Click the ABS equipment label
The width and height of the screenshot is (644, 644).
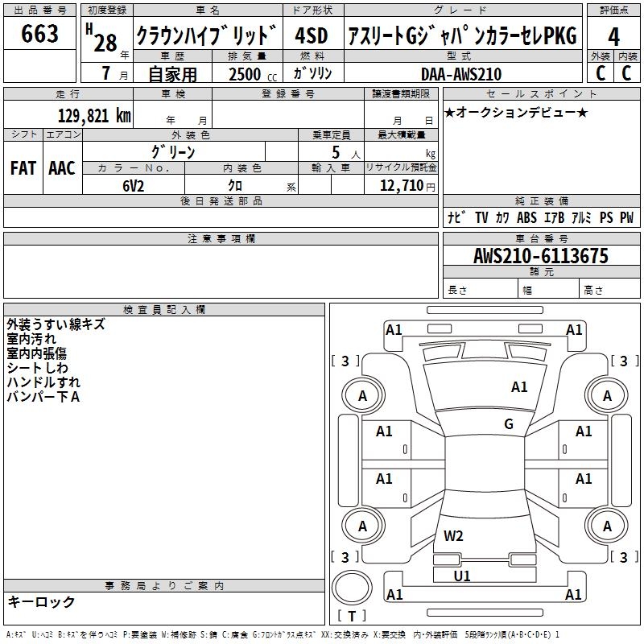tap(526, 217)
